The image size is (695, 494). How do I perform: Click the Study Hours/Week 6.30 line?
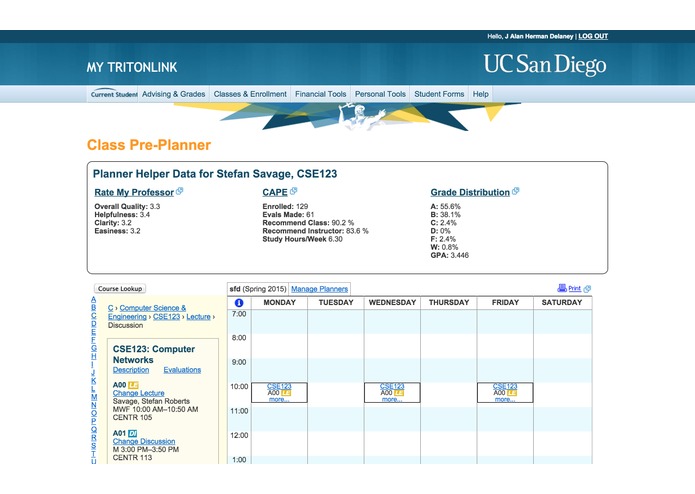coord(302,239)
